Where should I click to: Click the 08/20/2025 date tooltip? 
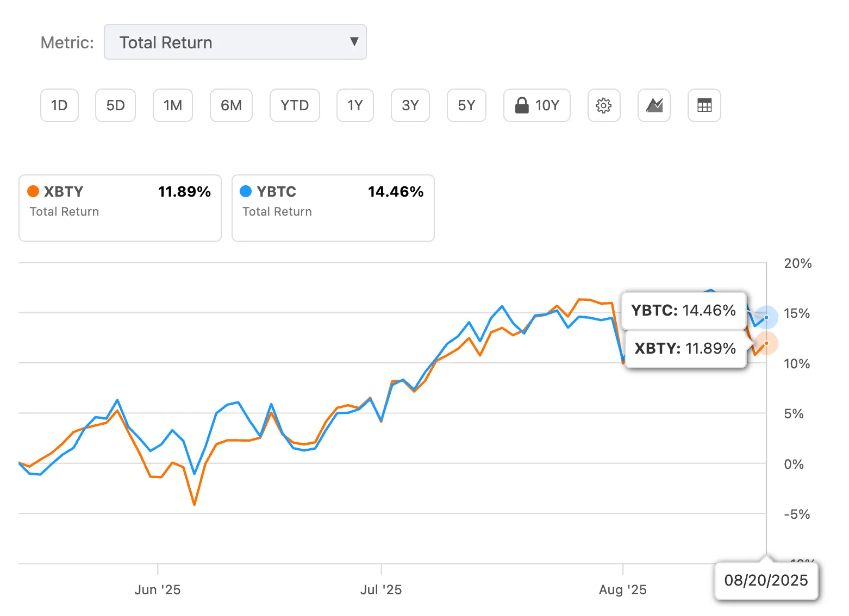[766, 580]
